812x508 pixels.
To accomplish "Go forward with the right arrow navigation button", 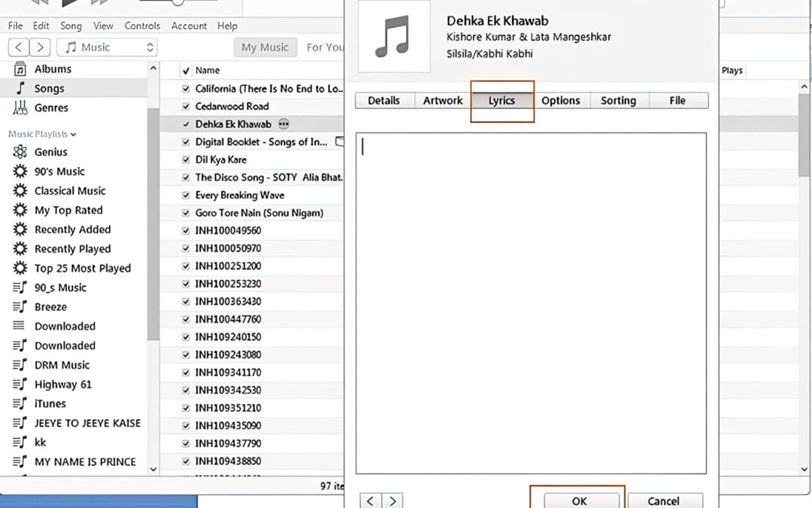I will (x=40, y=47).
